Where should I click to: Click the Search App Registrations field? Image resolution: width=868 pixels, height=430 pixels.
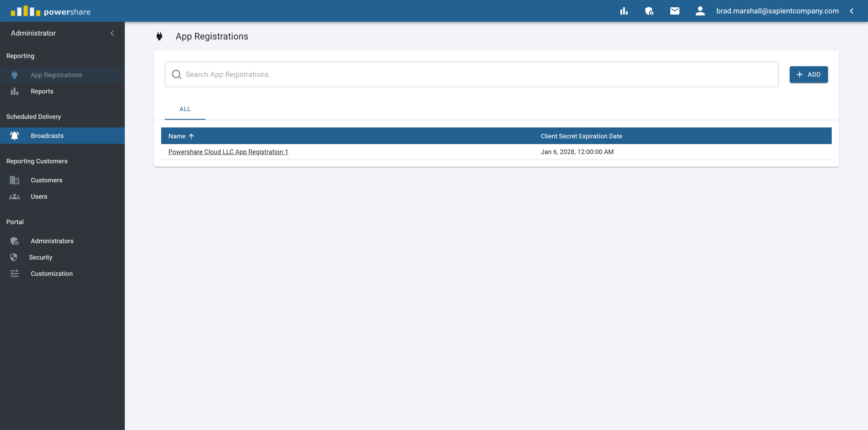point(472,75)
